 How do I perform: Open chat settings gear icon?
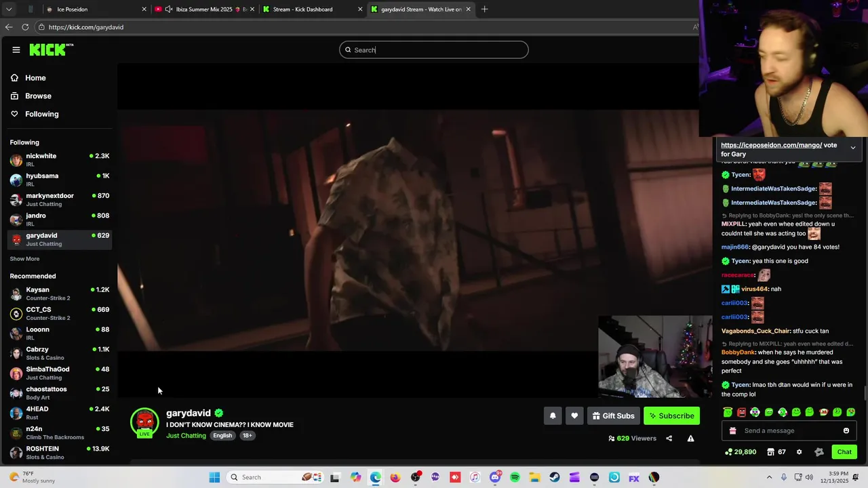click(799, 452)
